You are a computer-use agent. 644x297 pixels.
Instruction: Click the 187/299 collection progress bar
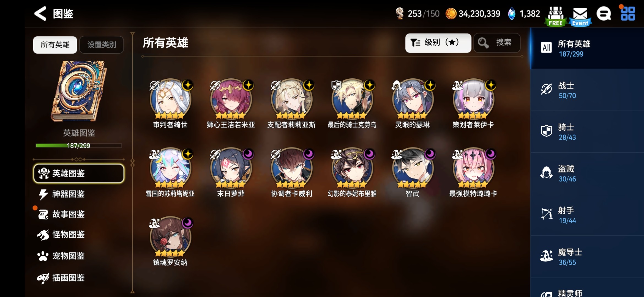coord(79,145)
